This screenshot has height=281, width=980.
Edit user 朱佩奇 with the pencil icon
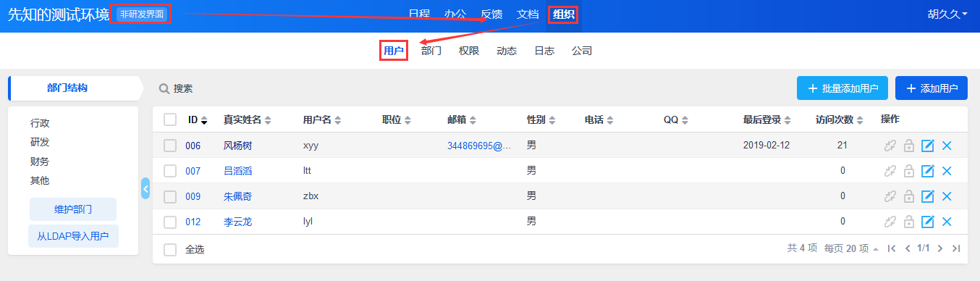point(928,196)
